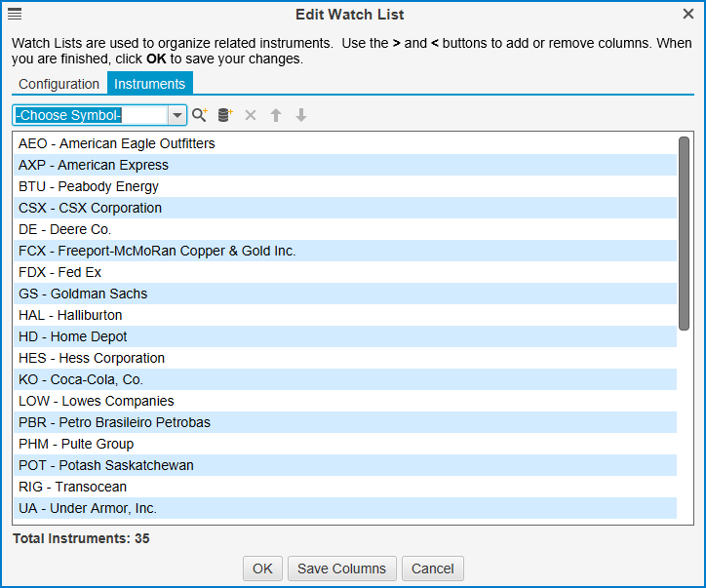Switch to the Configuration tab
The width and height of the screenshot is (706, 588).
point(59,84)
